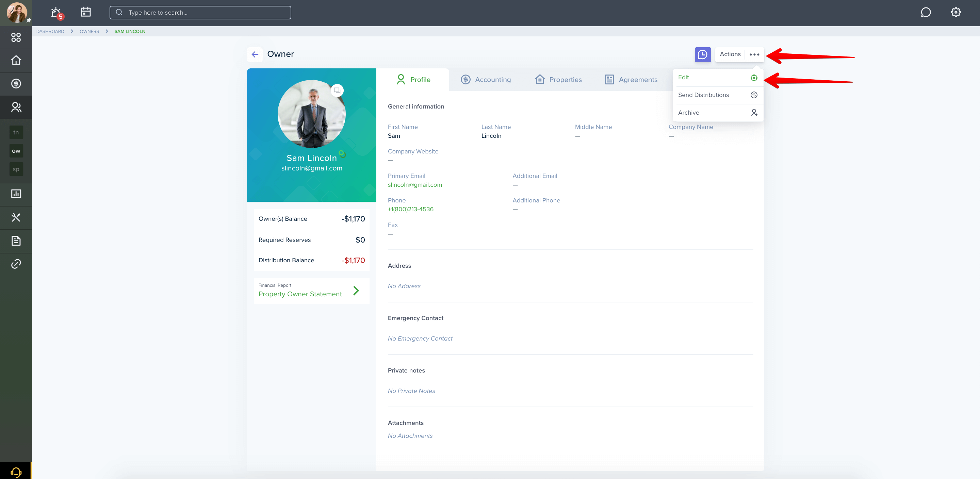
Task: Switch to the Agreements tab
Action: click(631, 80)
